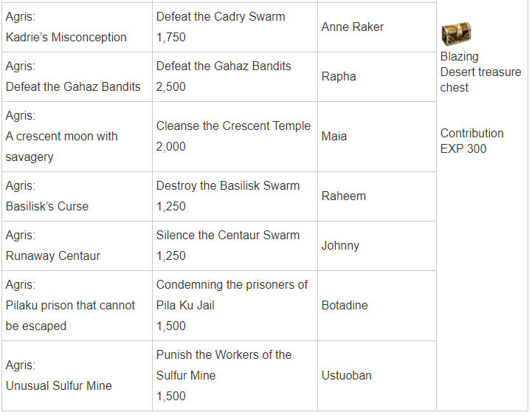Click the Defeat the Cadry Swarm objective
Screen dimensions: 532x415
(221, 17)
